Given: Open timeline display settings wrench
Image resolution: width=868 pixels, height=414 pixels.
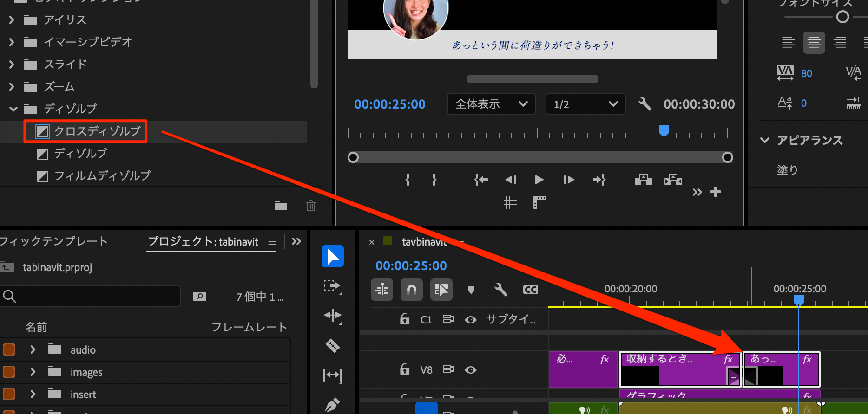Looking at the screenshot, I should click(x=500, y=290).
